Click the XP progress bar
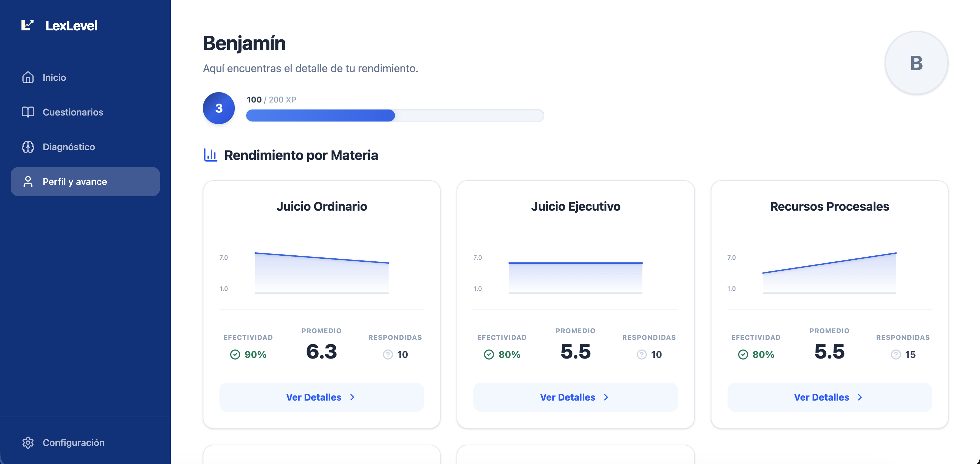 point(395,115)
